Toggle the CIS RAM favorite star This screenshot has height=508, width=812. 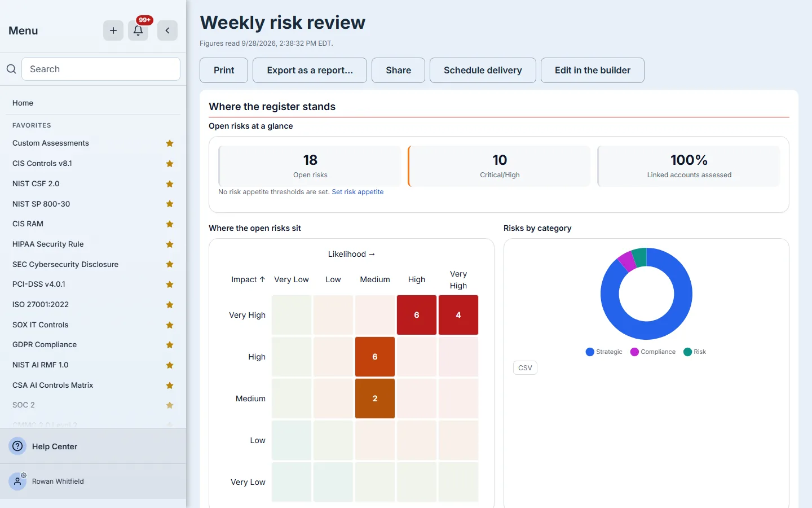tap(170, 224)
